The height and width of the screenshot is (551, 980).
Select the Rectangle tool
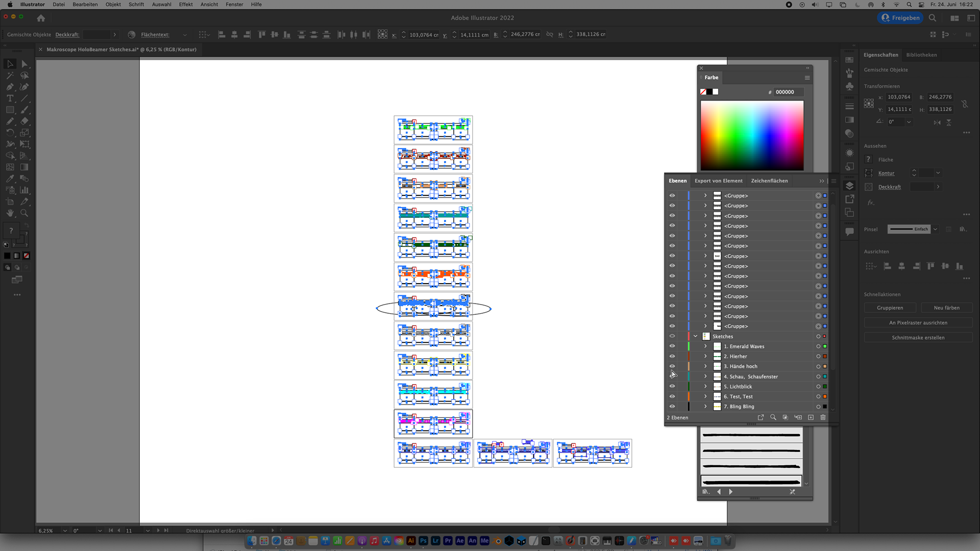tap(10, 110)
